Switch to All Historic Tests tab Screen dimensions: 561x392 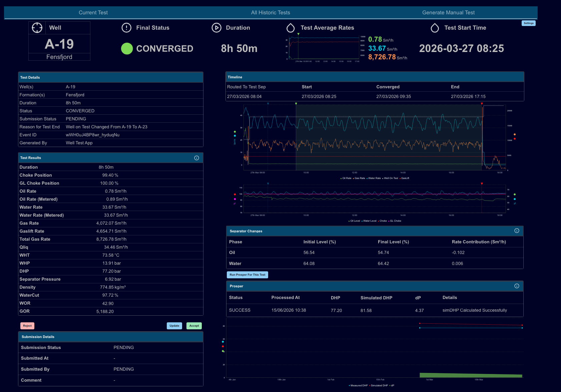point(270,13)
